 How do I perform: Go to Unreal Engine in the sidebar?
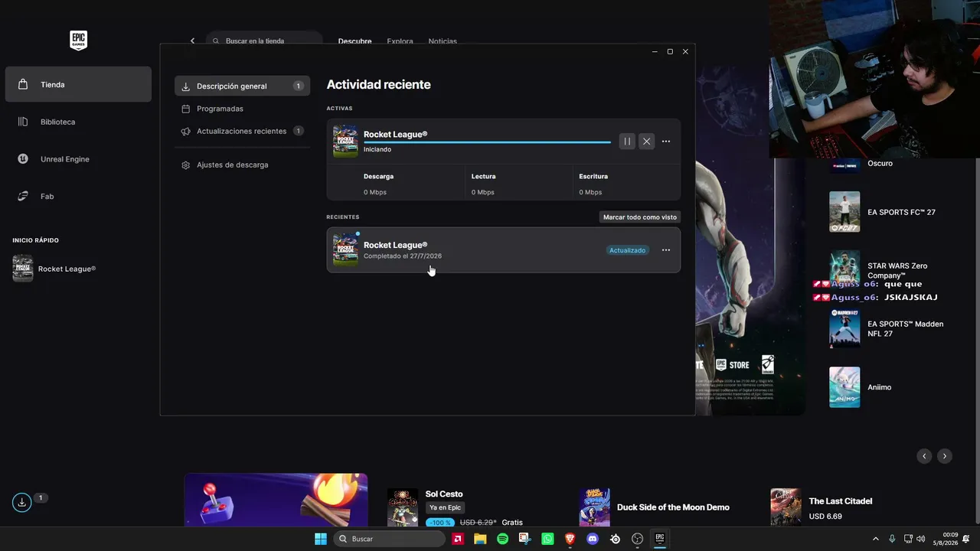tap(78, 159)
